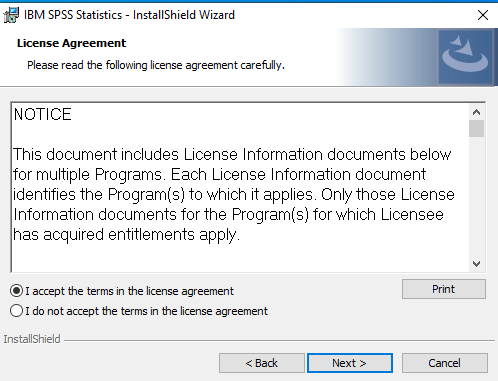498x381 pixels.
Task: Click the "Please read the following license" subtitle
Action: (156, 65)
